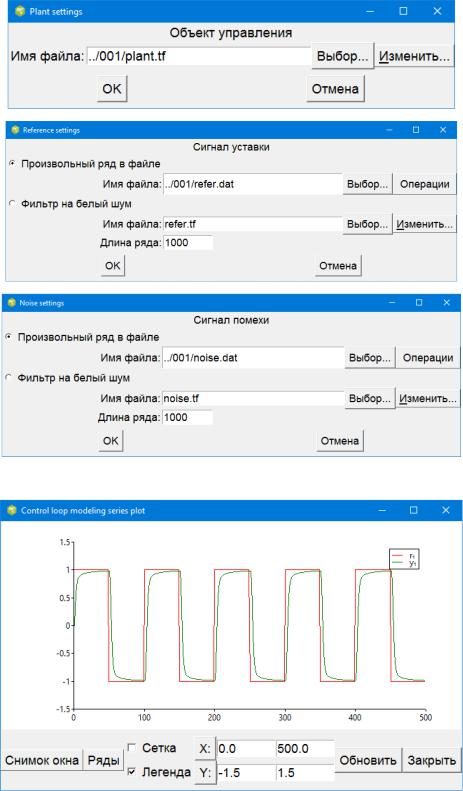Viewport: 463px width, 791px height.
Task: Uncheck the Легенда legend checkbox
Action: coord(131,772)
